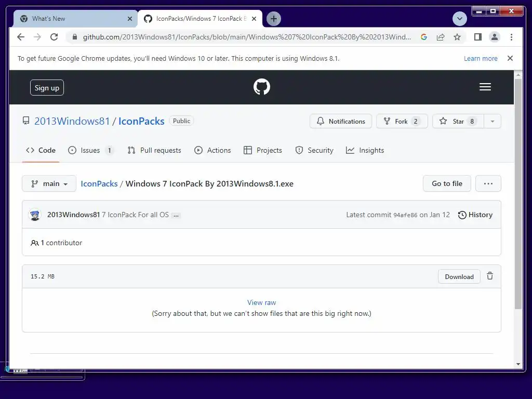Select the Code repository tab
The width and height of the screenshot is (532, 399).
tap(41, 150)
